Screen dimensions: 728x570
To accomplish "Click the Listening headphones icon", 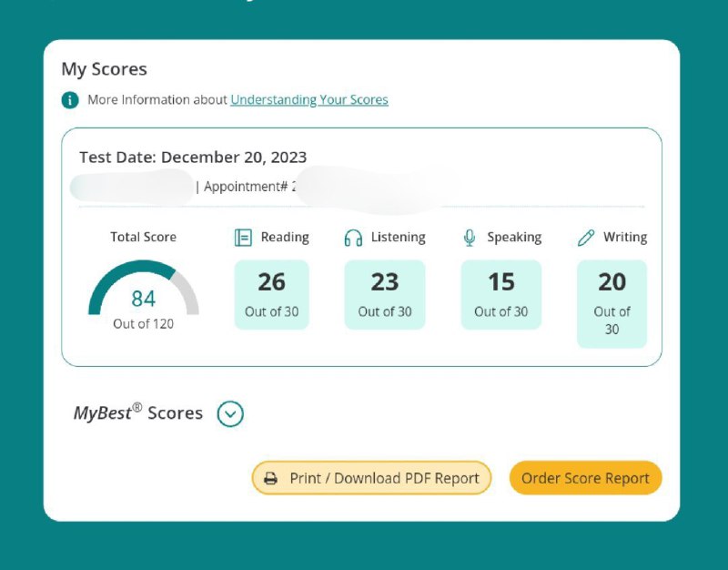I will click(353, 238).
